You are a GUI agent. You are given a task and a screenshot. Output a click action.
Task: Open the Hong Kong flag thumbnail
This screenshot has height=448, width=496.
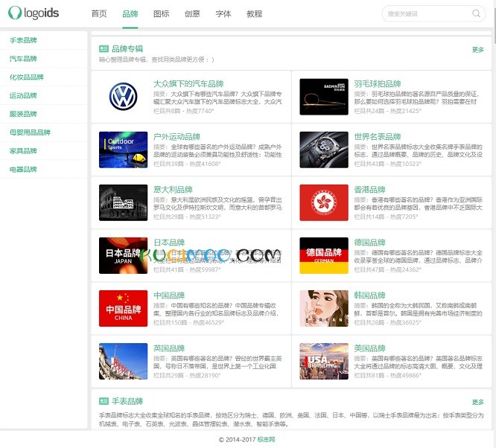[324, 202]
